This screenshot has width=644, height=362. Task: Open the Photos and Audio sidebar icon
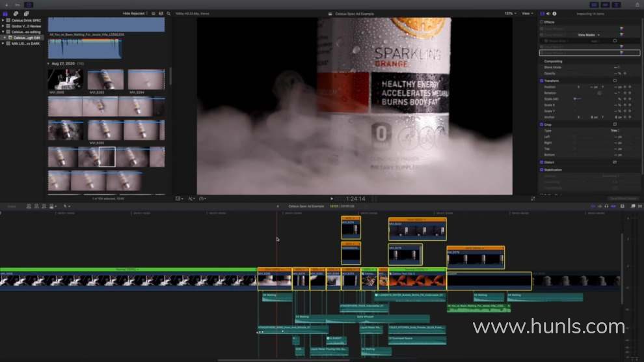click(16, 14)
